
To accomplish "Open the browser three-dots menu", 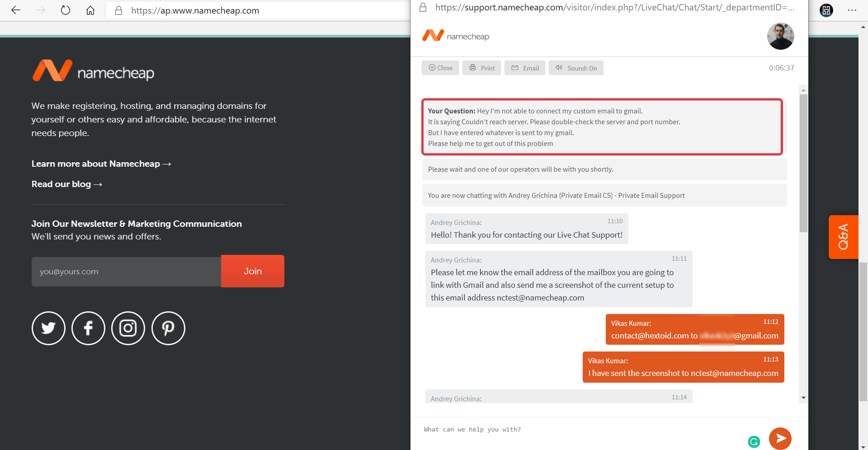I will pos(852,10).
